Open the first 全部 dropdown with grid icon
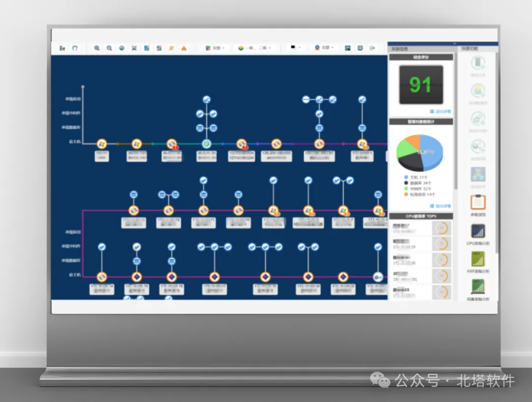 pos(215,48)
